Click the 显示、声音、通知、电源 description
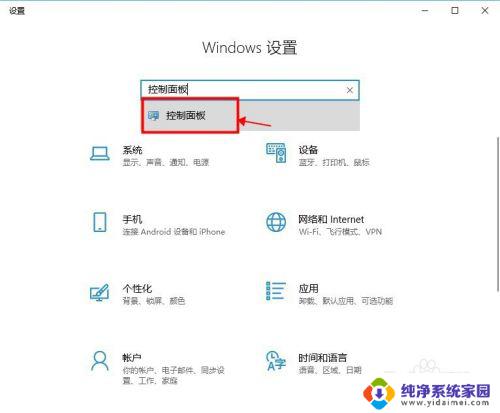Image resolution: width=500 pixels, height=413 pixels. click(x=166, y=162)
